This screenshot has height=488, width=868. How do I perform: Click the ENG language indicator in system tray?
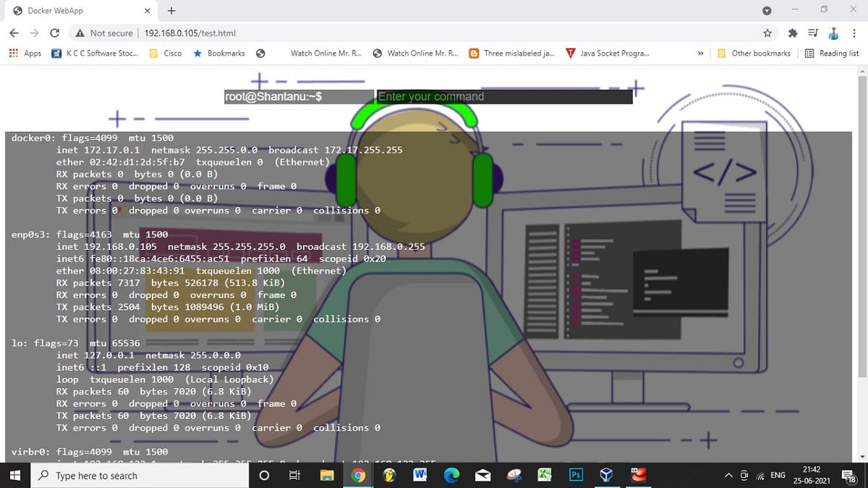[778, 475]
